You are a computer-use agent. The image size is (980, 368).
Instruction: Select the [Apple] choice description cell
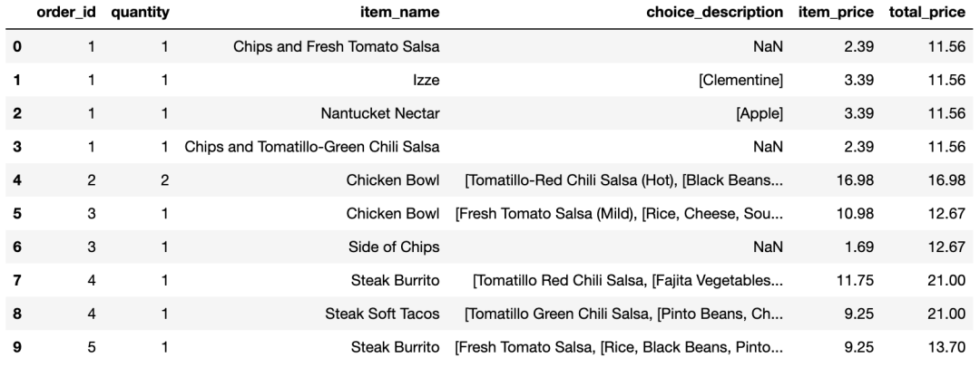[759, 113]
